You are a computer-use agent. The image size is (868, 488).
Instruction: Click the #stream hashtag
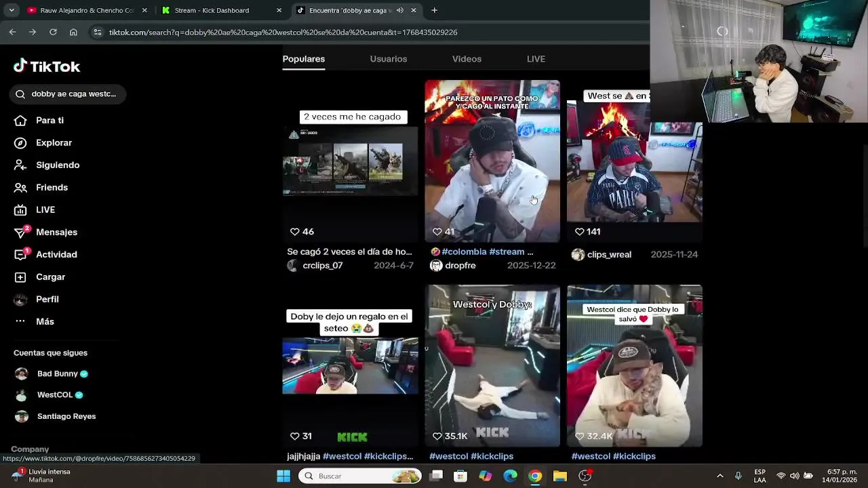pos(507,251)
